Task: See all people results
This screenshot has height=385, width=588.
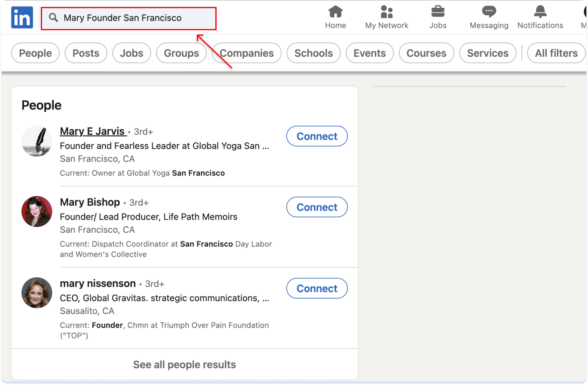Action: click(184, 364)
